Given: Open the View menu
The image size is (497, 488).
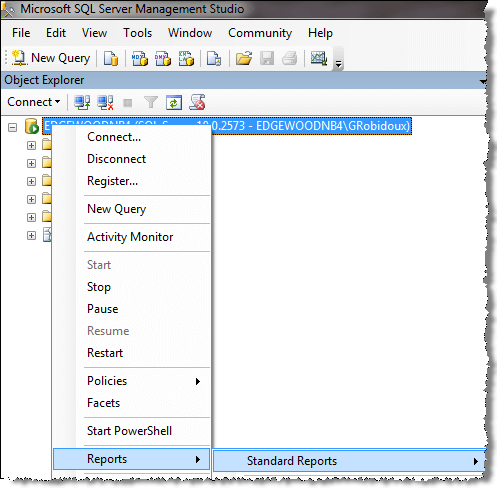Looking at the screenshot, I should pos(94,33).
